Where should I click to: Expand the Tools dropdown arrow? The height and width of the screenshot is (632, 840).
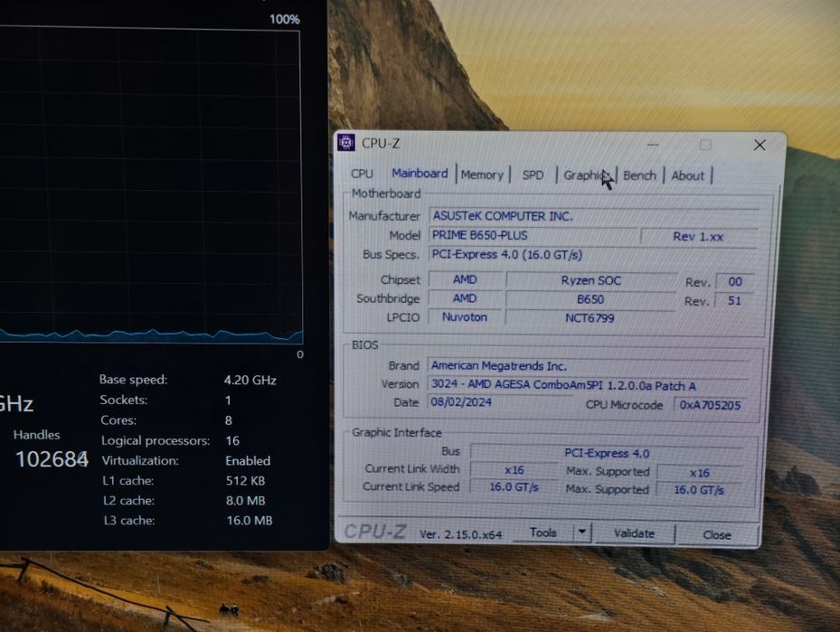582,533
